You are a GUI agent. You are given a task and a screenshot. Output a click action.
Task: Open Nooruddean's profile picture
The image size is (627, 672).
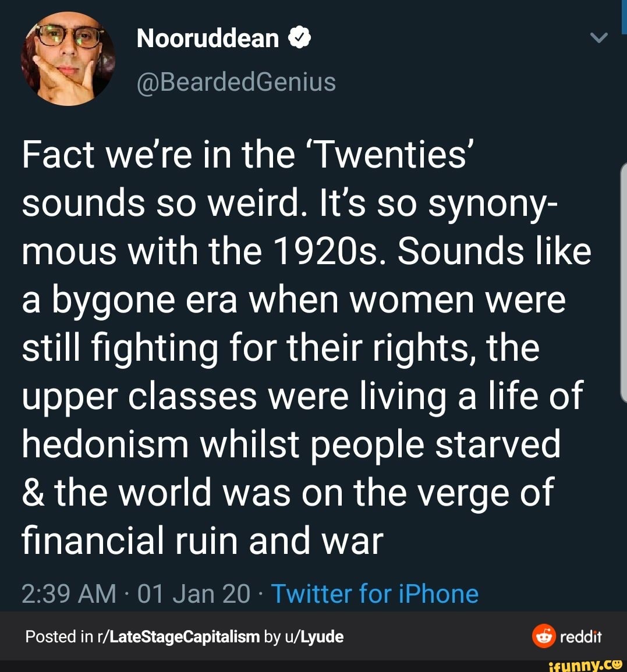tap(67, 58)
